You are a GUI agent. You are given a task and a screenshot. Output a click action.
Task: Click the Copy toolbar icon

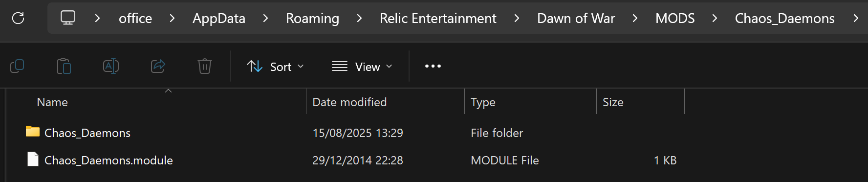pos(17,66)
